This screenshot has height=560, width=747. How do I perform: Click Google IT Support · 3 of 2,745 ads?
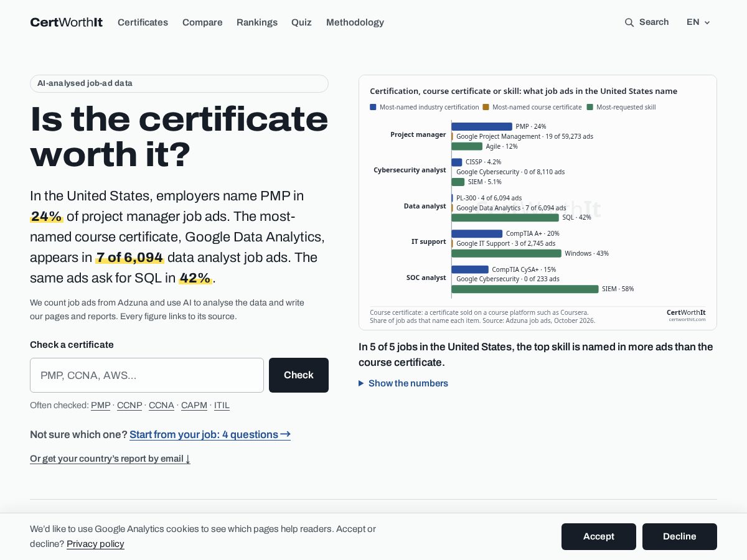505,243
